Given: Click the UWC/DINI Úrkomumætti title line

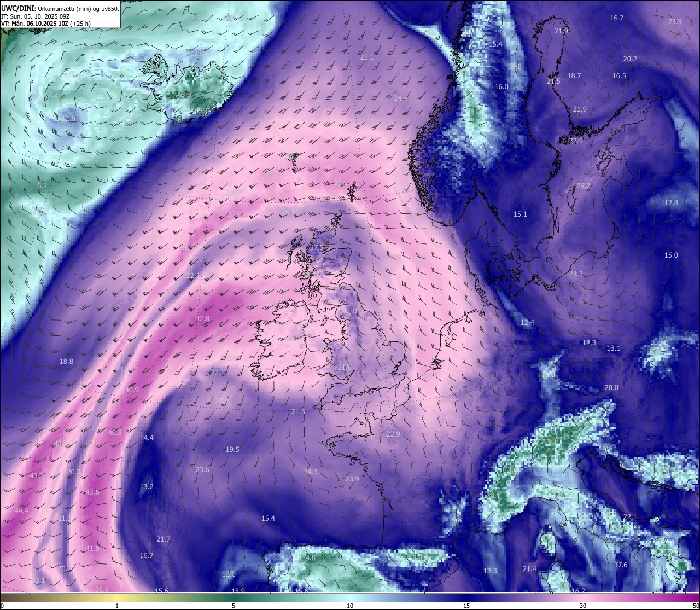Looking at the screenshot, I should click(60, 8).
